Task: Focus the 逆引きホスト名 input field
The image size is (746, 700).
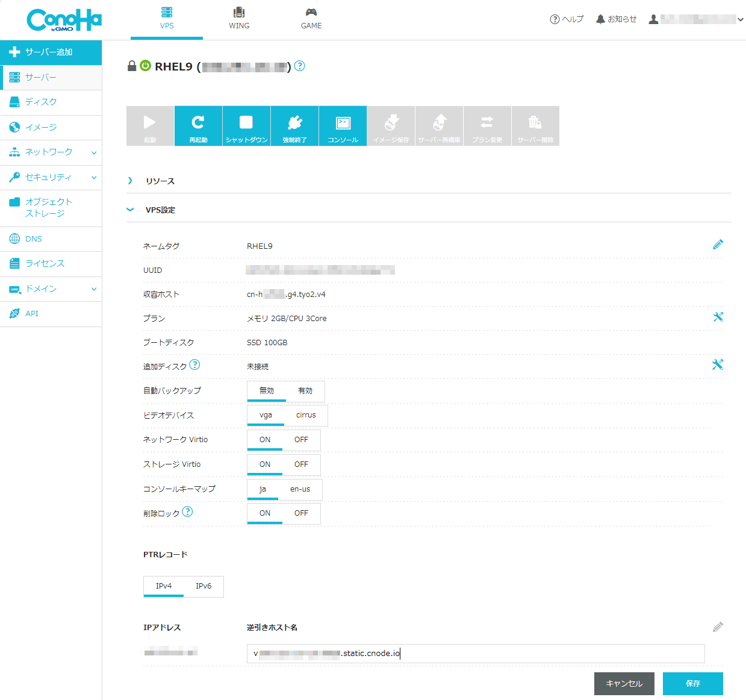Action: (476, 654)
